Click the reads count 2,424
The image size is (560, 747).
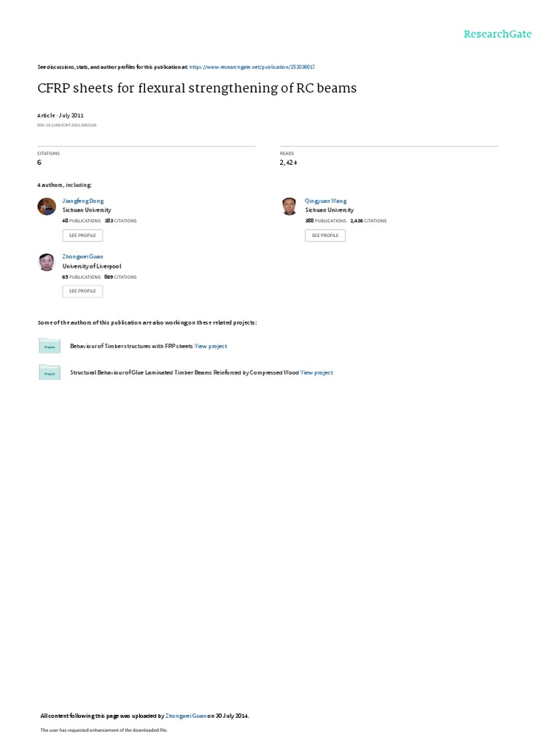pyautogui.click(x=289, y=163)
